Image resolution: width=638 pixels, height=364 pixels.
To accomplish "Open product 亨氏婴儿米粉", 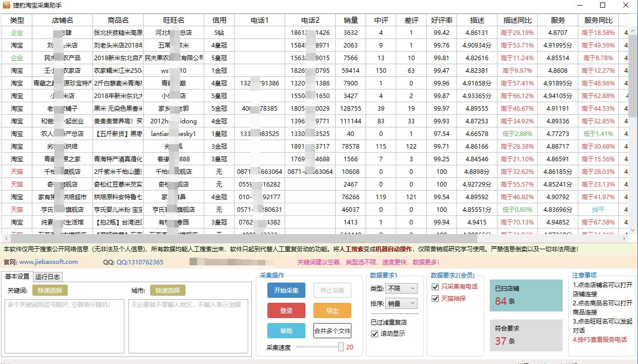I will tap(118, 209).
